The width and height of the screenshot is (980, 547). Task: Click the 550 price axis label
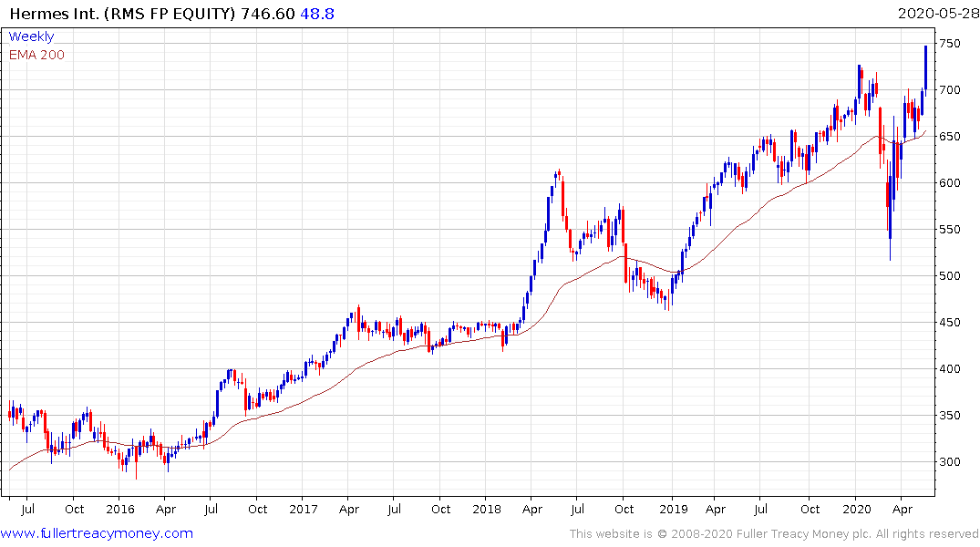coord(949,230)
